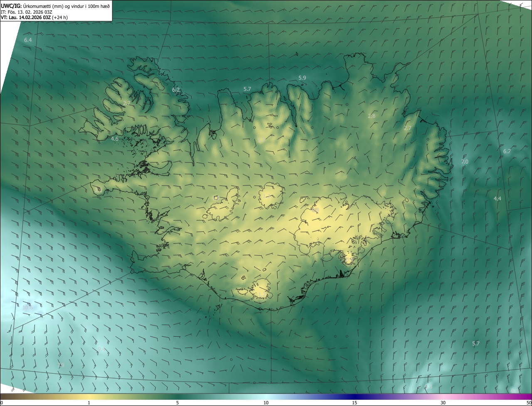Image resolution: width=532 pixels, height=406 pixels.
Task: Select the 7.0 value label
Action: click(465, 161)
